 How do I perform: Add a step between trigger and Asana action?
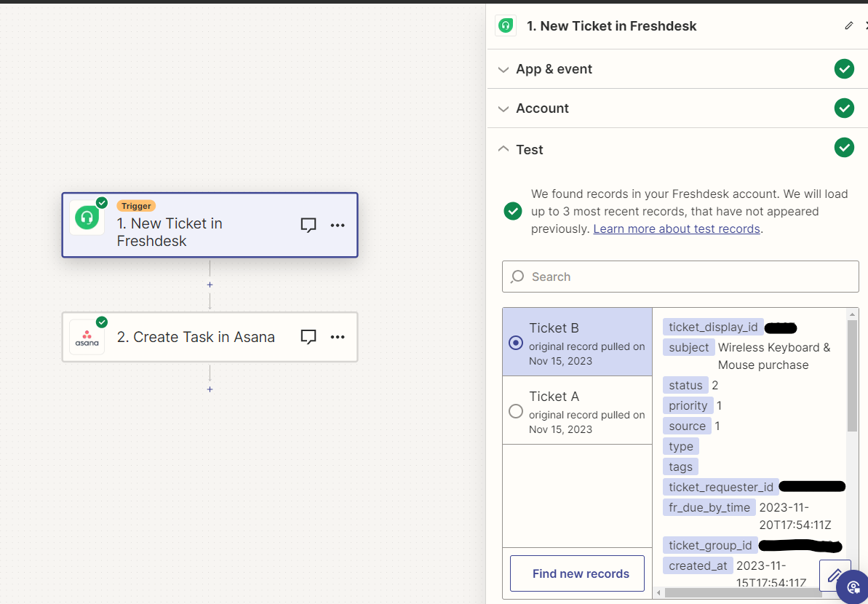pyautogui.click(x=210, y=285)
